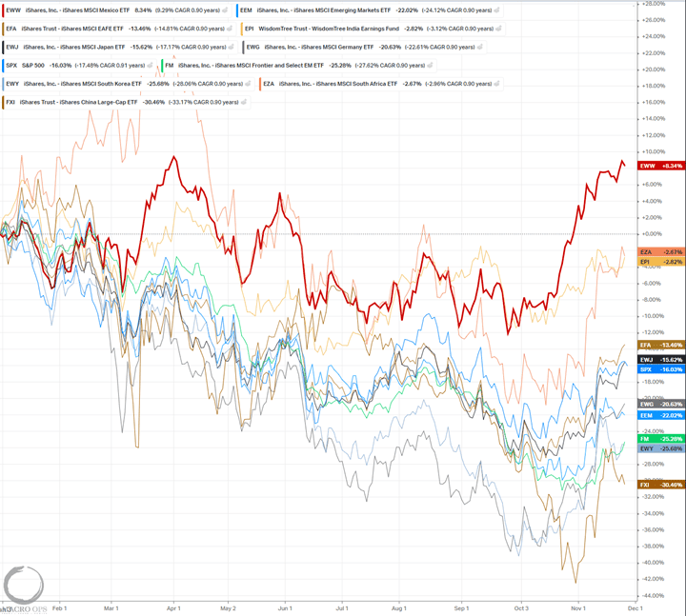
Task: Click the green color bar beside FM
Action: (x=162, y=65)
